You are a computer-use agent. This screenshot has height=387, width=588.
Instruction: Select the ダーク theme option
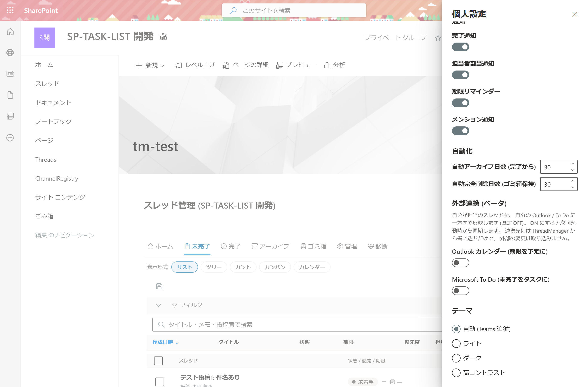click(456, 358)
